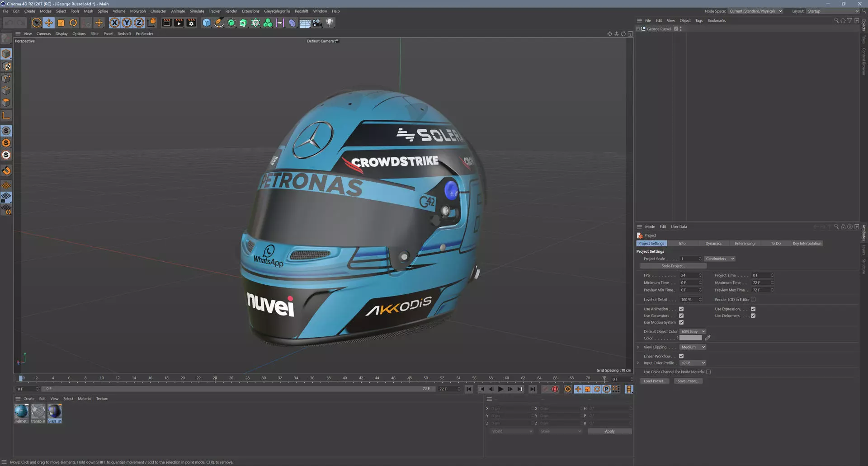Enable Axis mode L-shaped icon

(6, 115)
